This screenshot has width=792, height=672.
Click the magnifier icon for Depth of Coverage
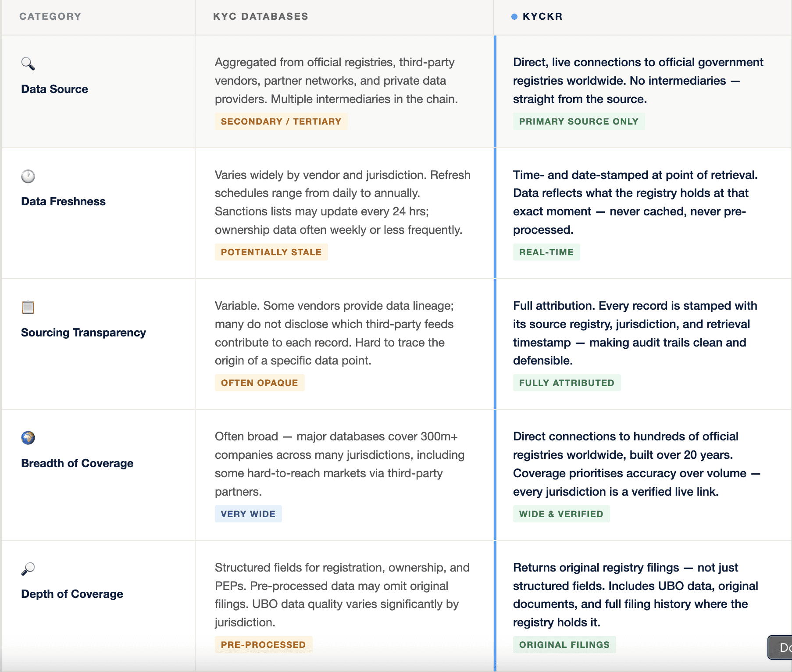(x=28, y=569)
